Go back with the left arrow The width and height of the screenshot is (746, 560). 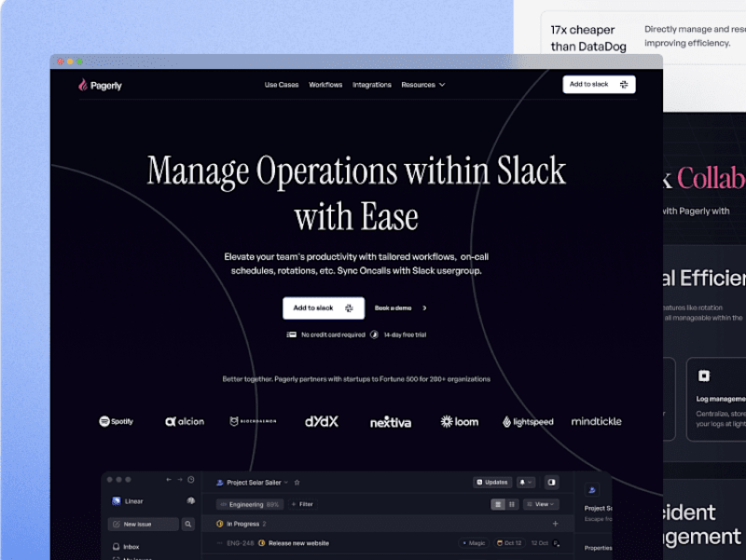(x=169, y=480)
